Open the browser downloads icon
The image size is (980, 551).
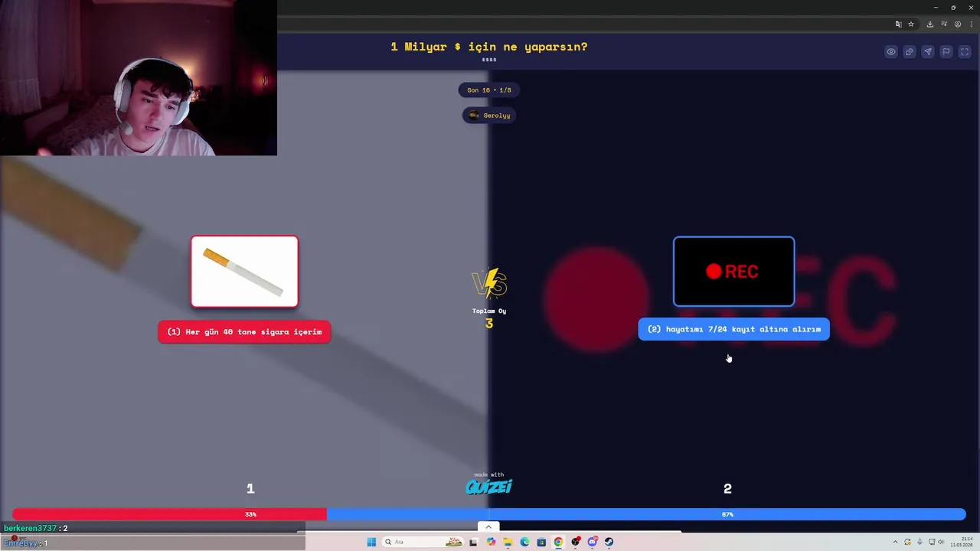pyautogui.click(x=929, y=24)
